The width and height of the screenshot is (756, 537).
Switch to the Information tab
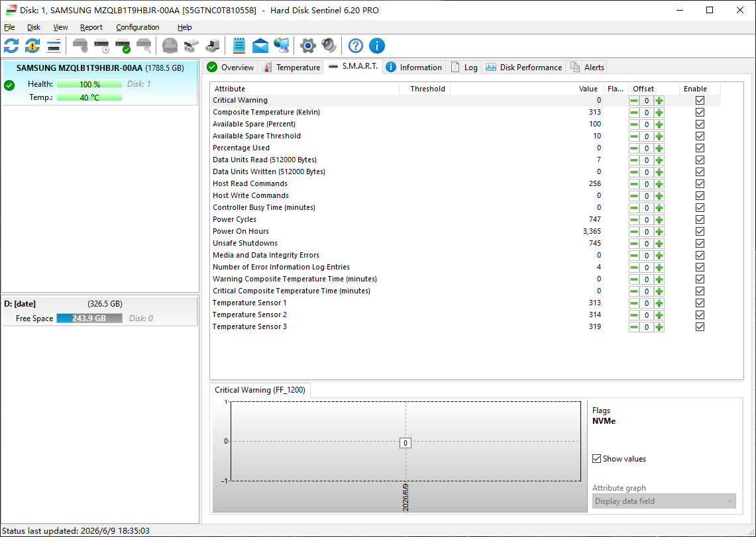[414, 68]
